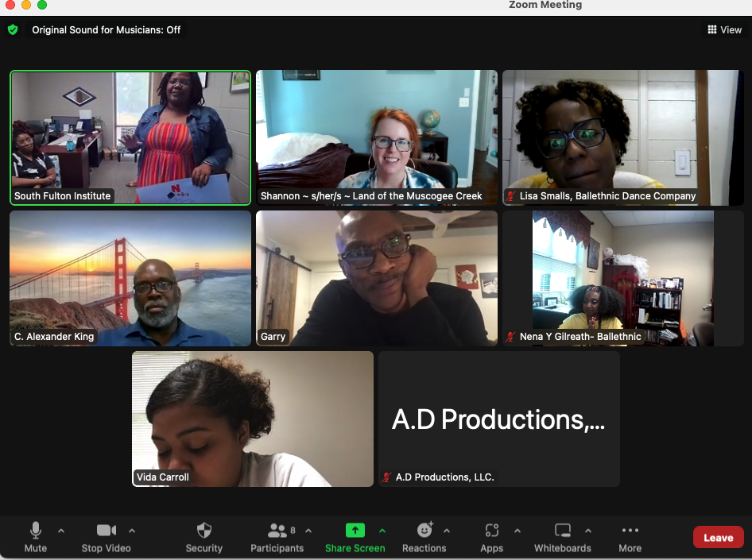Click muted mic icon beside A.D Productions, LLC.
752x560 pixels.
386,477
